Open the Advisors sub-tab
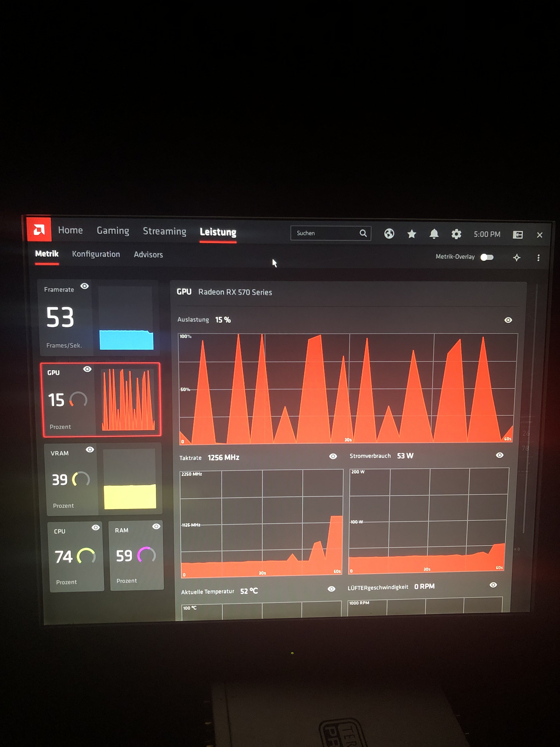 (x=148, y=255)
